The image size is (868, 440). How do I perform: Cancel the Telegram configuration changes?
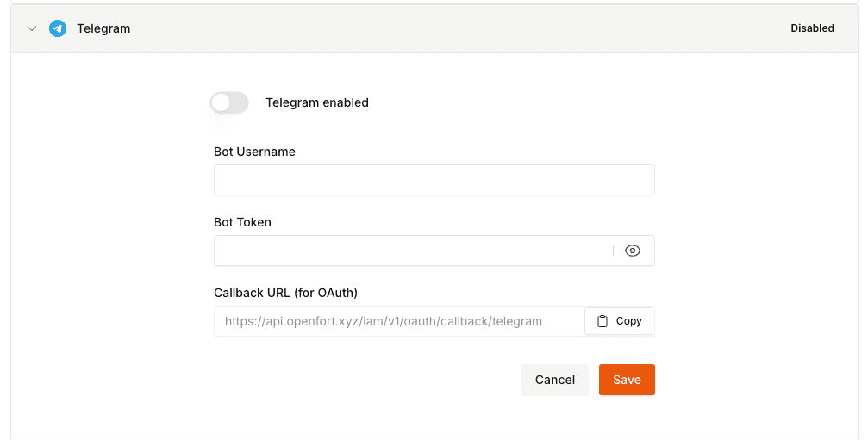(555, 380)
